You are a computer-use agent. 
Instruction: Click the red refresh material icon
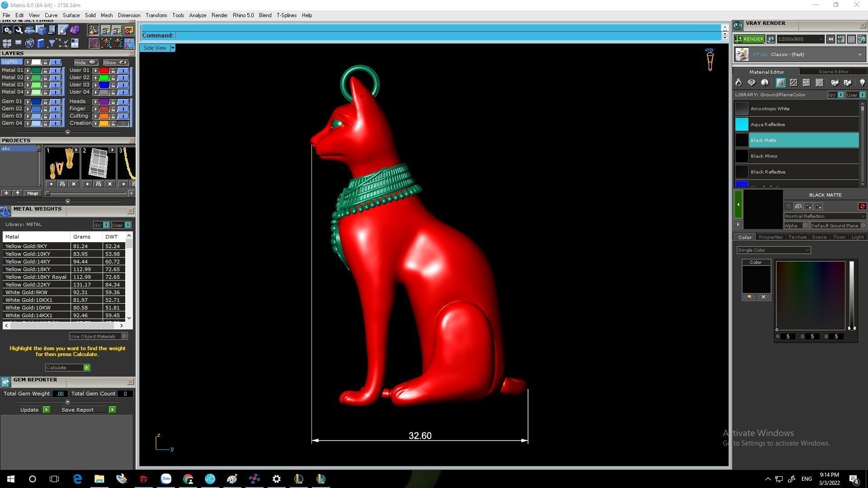[862, 206]
